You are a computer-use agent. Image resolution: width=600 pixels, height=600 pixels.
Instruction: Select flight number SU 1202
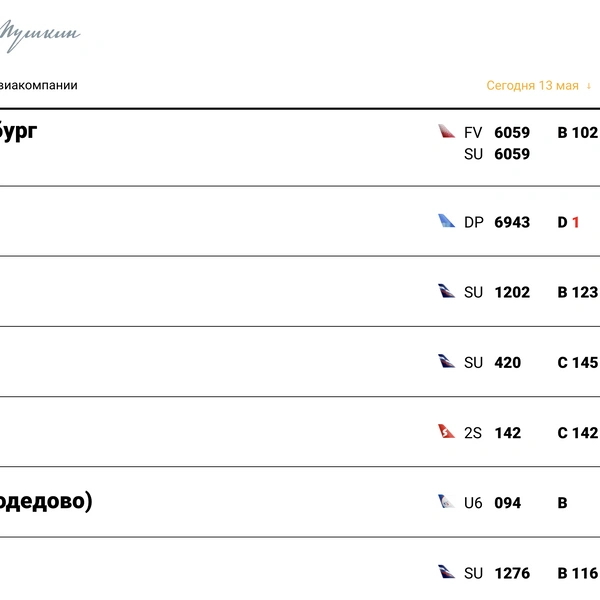click(x=497, y=292)
